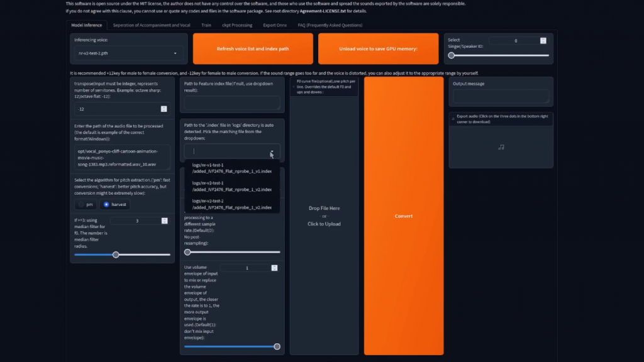Click the volume envelope number field

click(x=249, y=268)
